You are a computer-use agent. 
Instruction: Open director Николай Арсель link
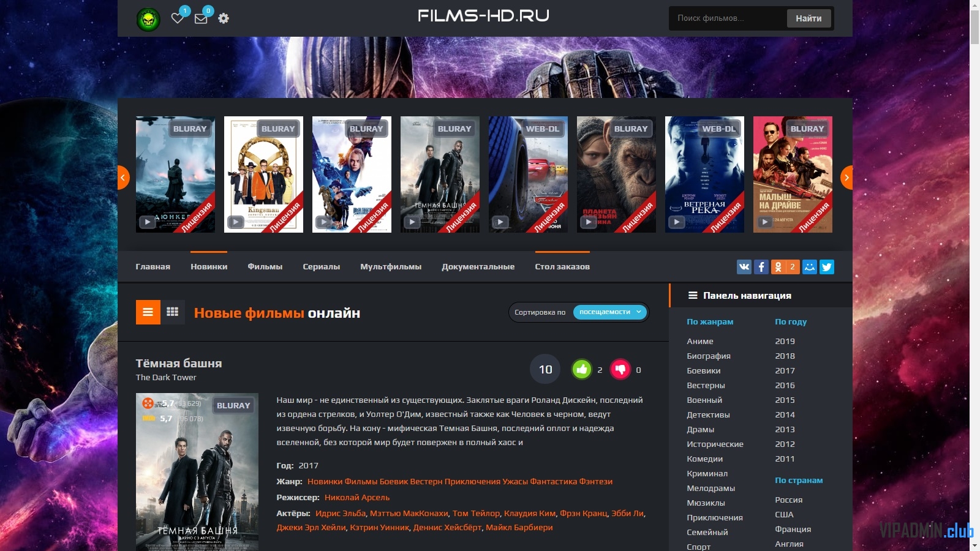pyautogui.click(x=357, y=498)
